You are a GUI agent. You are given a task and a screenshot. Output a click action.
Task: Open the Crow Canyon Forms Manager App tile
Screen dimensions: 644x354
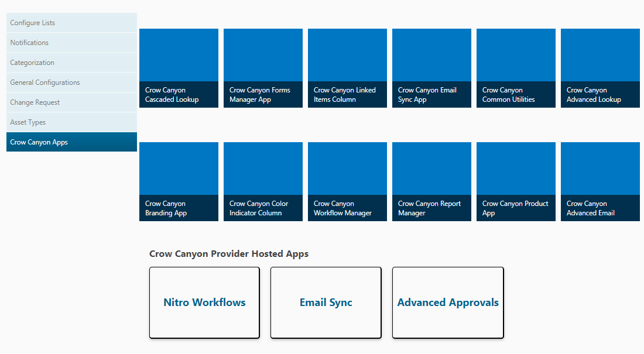pyautogui.click(x=263, y=68)
